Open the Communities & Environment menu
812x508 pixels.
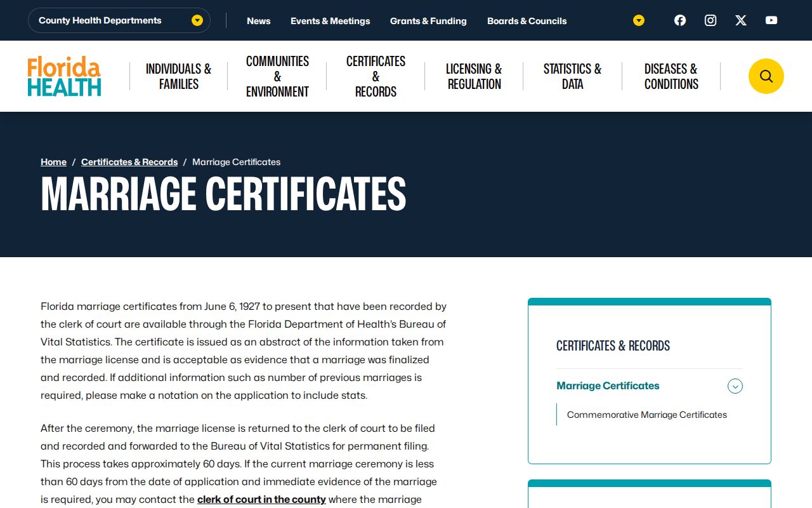pyautogui.click(x=277, y=76)
